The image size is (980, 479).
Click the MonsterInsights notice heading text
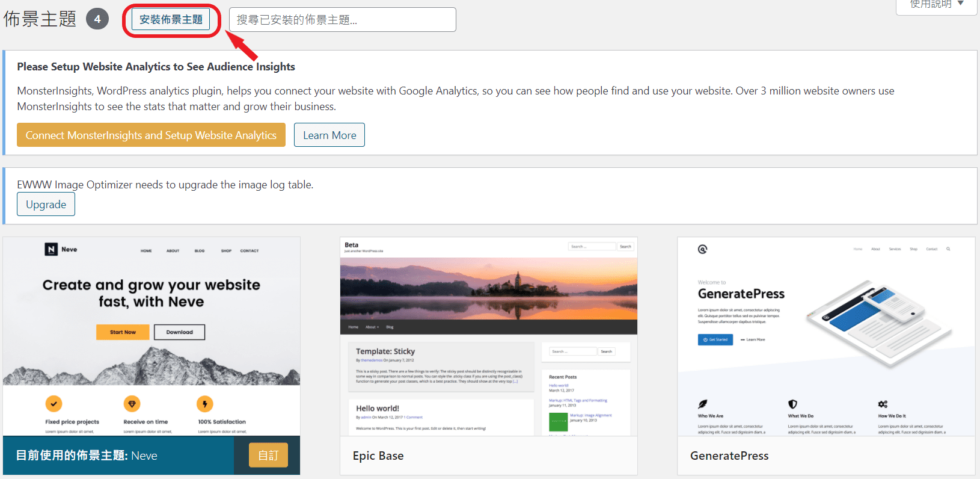point(156,67)
